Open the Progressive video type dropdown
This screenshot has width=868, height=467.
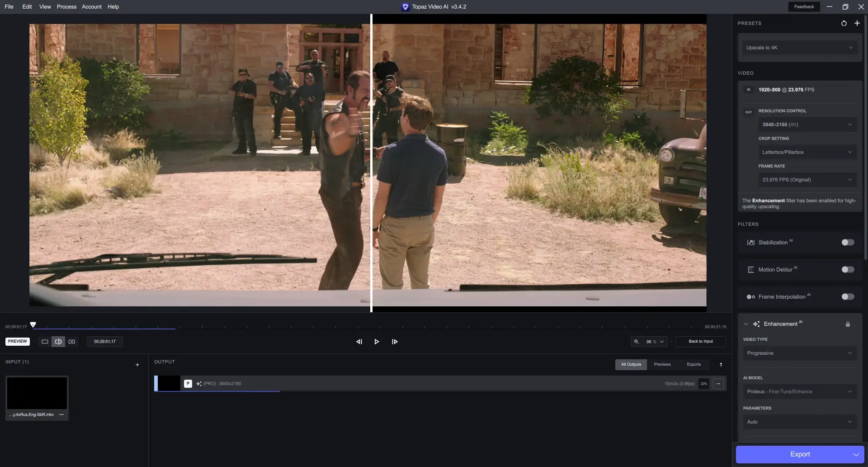(800, 353)
